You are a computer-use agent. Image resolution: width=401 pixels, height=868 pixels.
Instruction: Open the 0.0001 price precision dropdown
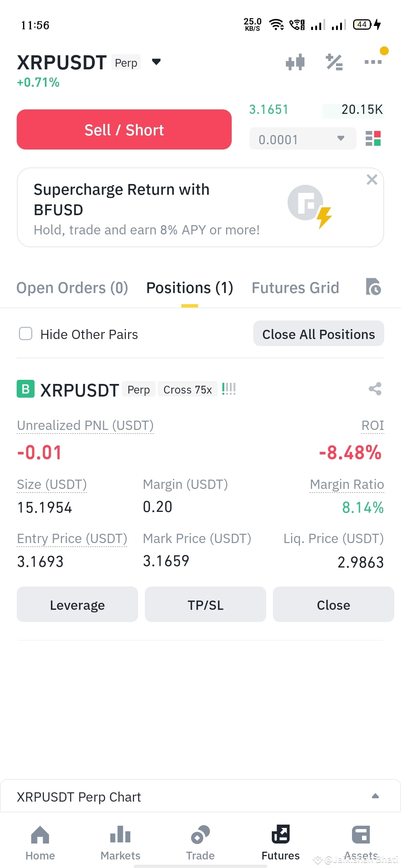[x=303, y=139]
